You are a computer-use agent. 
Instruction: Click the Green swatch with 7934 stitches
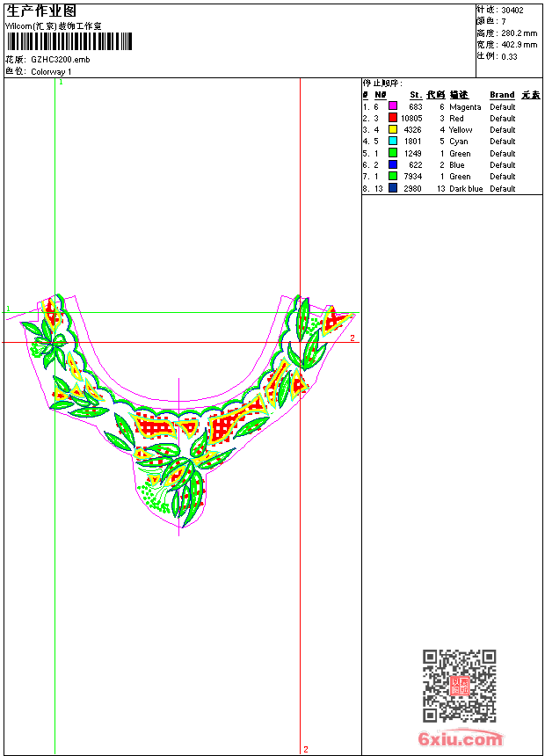click(x=393, y=176)
